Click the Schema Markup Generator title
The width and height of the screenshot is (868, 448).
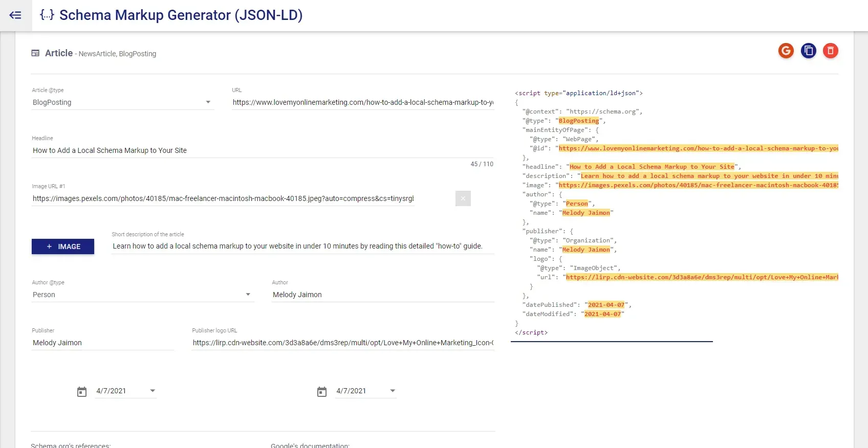pyautogui.click(x=181, y=15)
